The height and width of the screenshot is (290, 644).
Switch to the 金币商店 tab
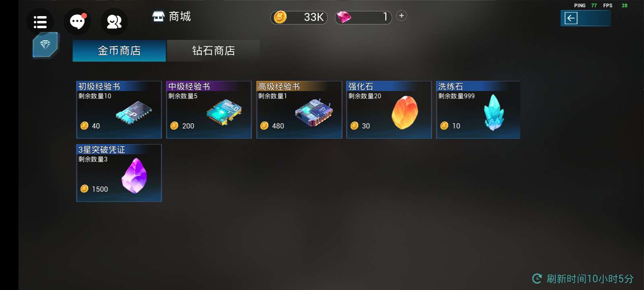[119, 51]
